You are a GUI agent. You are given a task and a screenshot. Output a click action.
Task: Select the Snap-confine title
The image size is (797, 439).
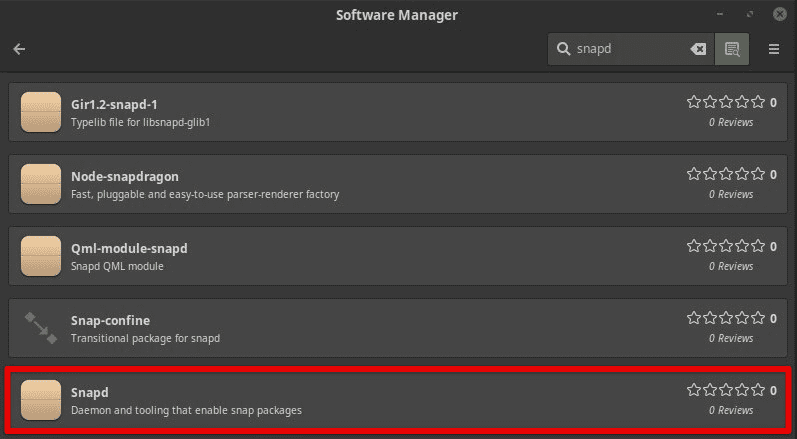click(x=110, y=321)
